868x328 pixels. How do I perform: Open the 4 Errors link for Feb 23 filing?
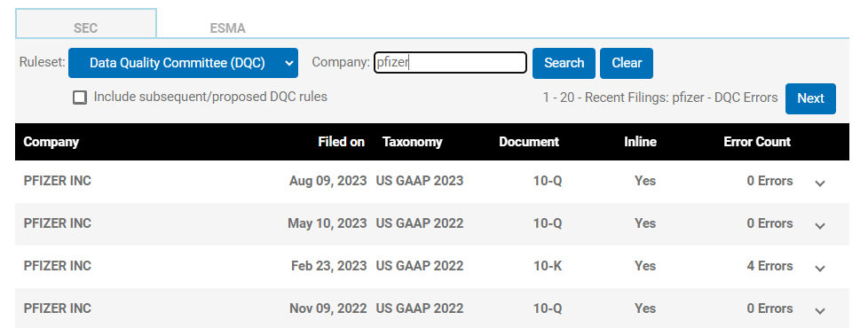[x=769, y=265]
